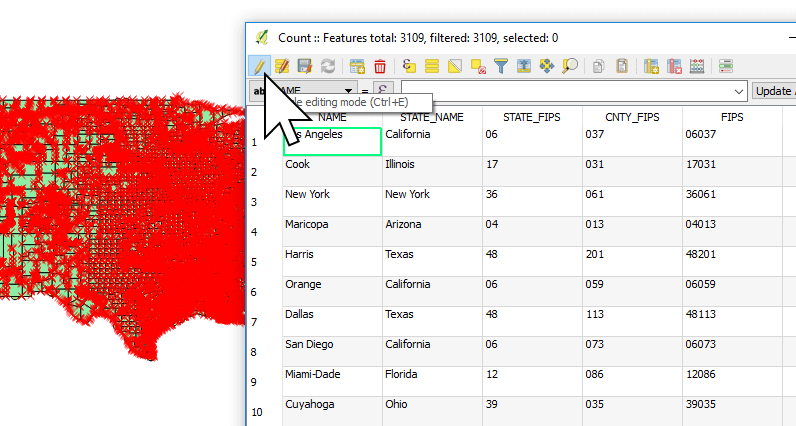Pan map to the selected rows
Viewport: 796px width, 426px height.
point(547,66)
